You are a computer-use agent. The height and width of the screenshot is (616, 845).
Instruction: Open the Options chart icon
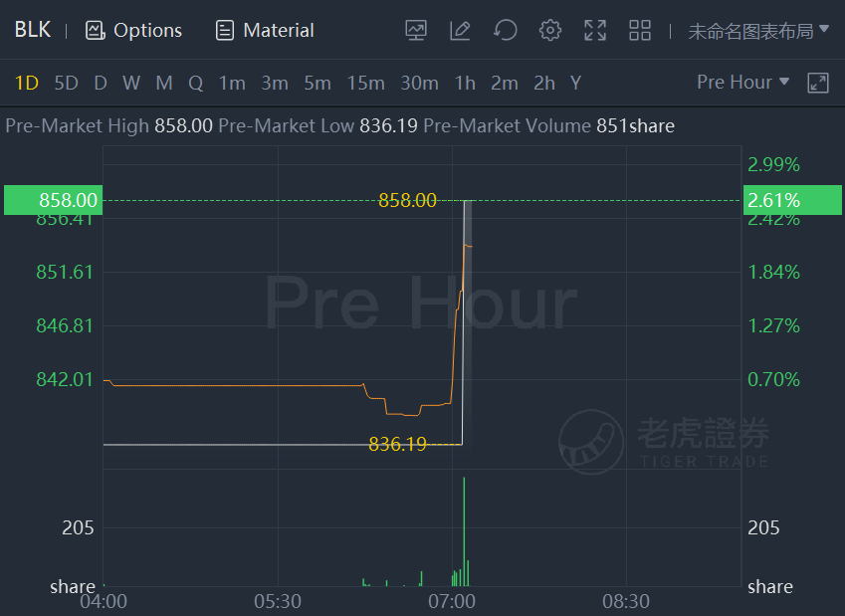(x=95, y=30)
